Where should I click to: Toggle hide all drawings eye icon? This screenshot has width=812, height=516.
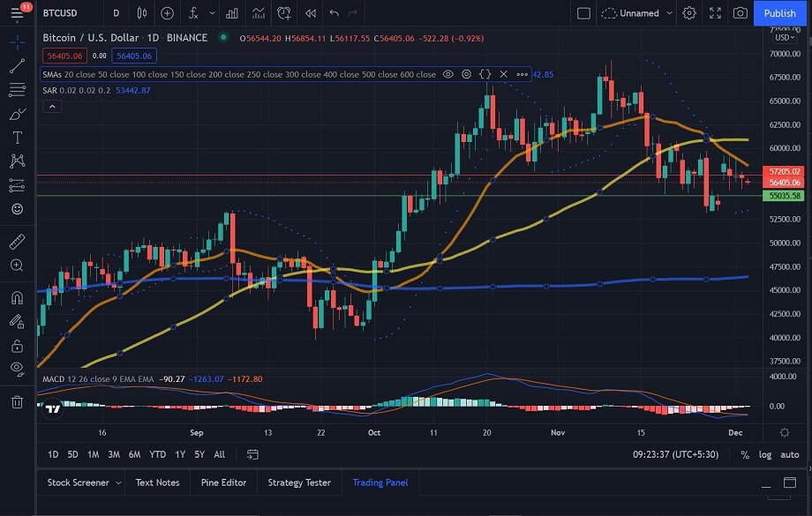pyautogui.click(x=17, y=369)
